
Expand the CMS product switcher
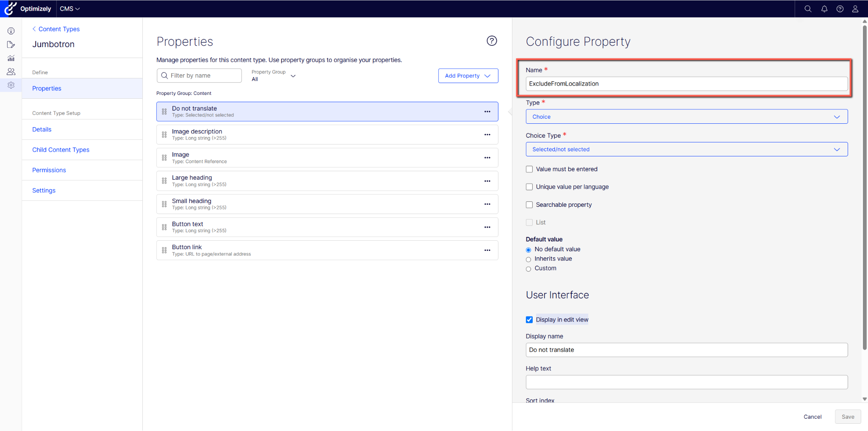[x=70, y=9]
